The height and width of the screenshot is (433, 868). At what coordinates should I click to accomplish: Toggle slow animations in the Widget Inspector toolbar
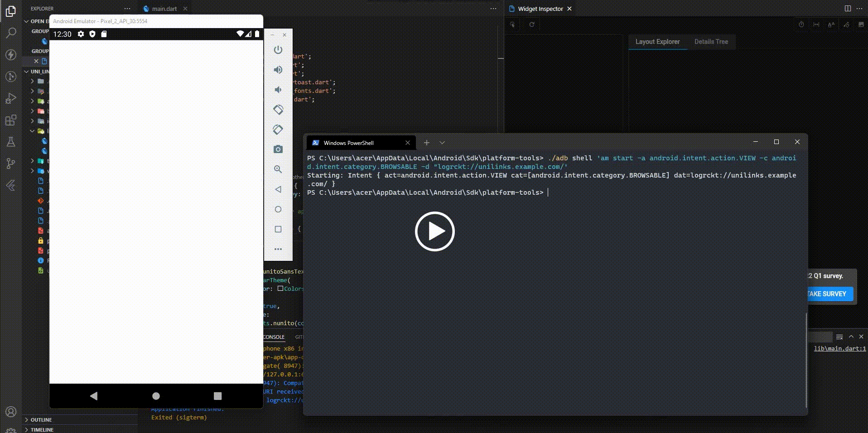pyautogui.click(x=801, y=25)
